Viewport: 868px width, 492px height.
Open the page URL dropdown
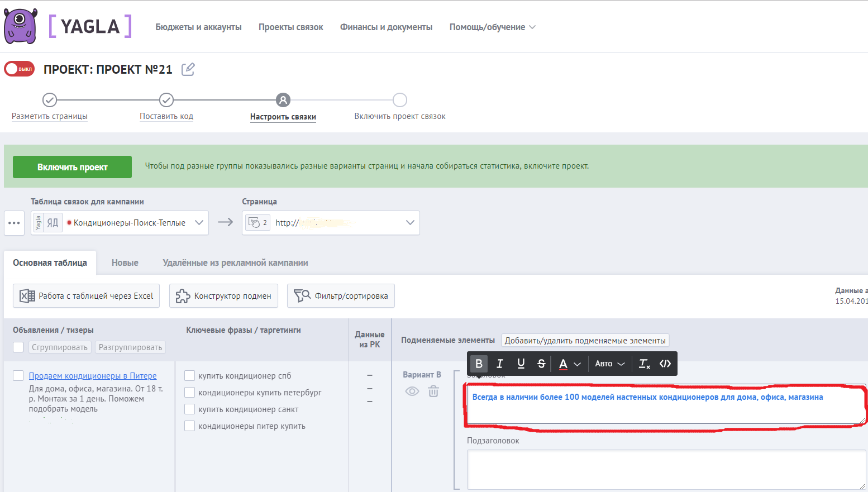[331, 223]
